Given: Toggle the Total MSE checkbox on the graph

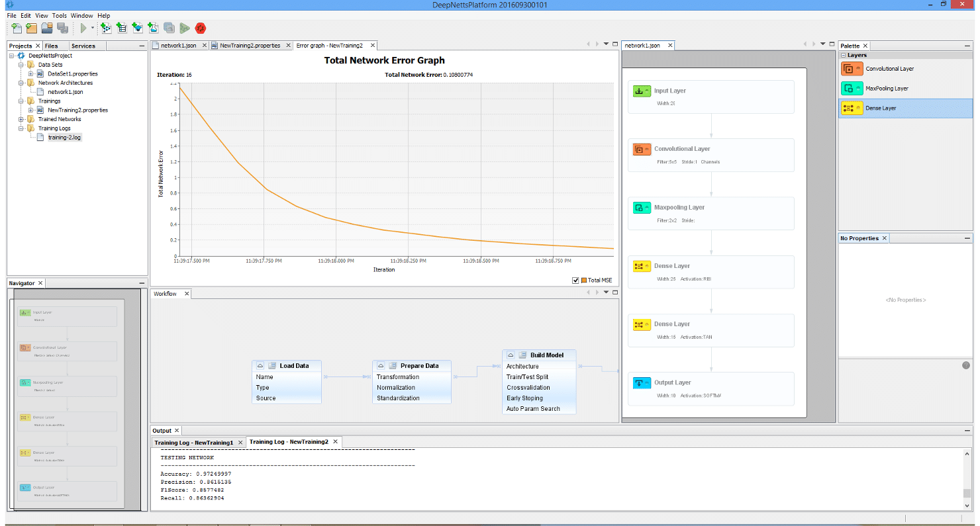Looking at the screenshot, I should [575, 280].
